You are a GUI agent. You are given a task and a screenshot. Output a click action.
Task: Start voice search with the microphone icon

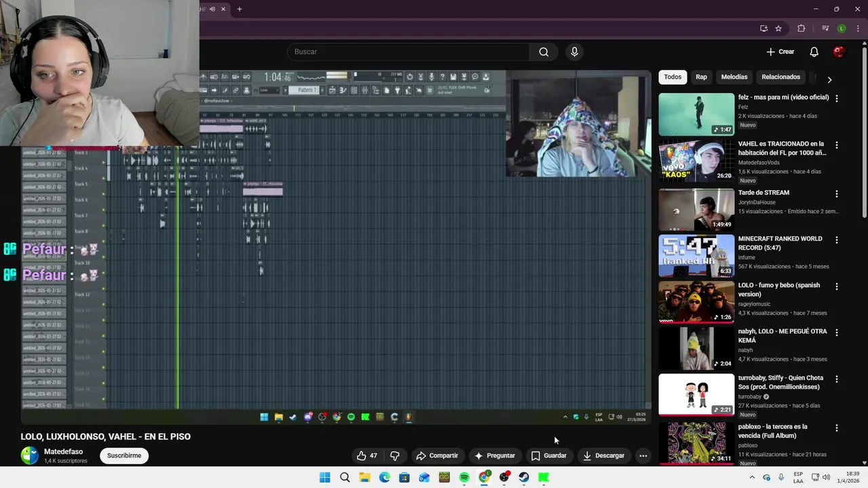click(574, 52)
